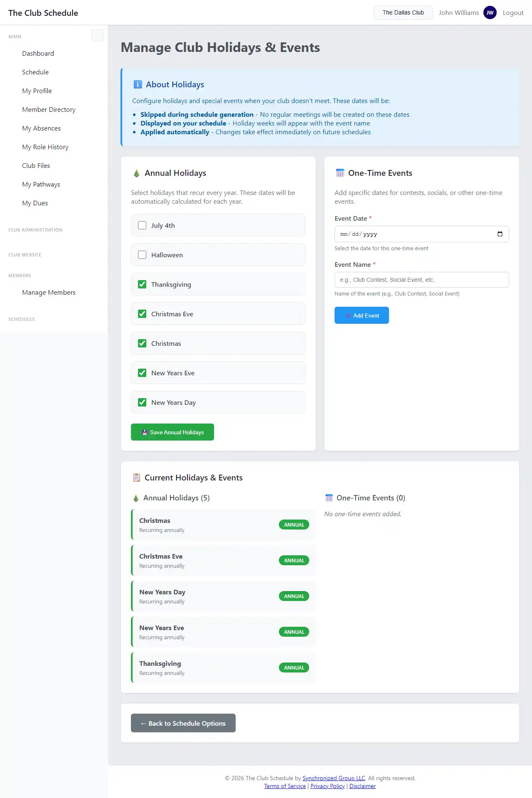
Task: Enable the July 4th holiday checkbox
Action: (142, 225)
